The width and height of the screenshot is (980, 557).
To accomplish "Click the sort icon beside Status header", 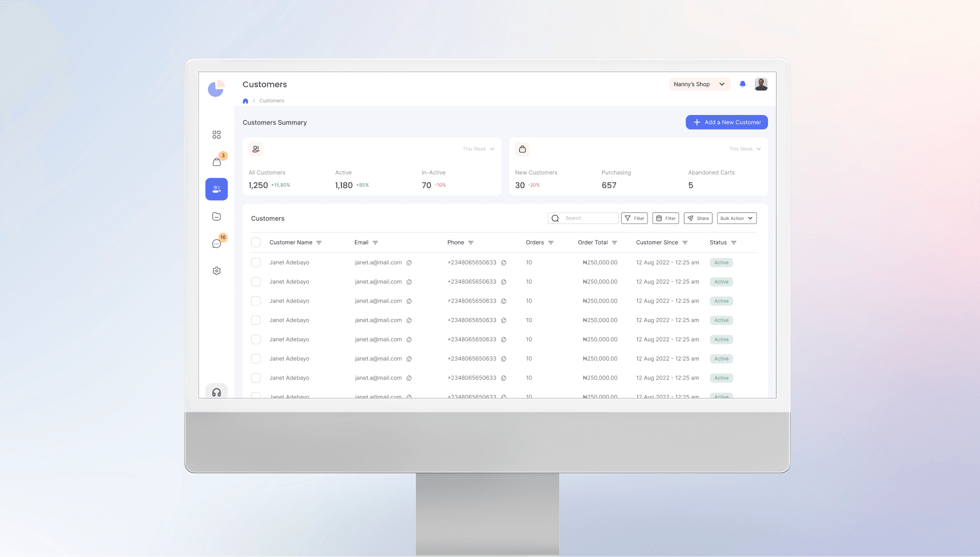I will 734,242.
